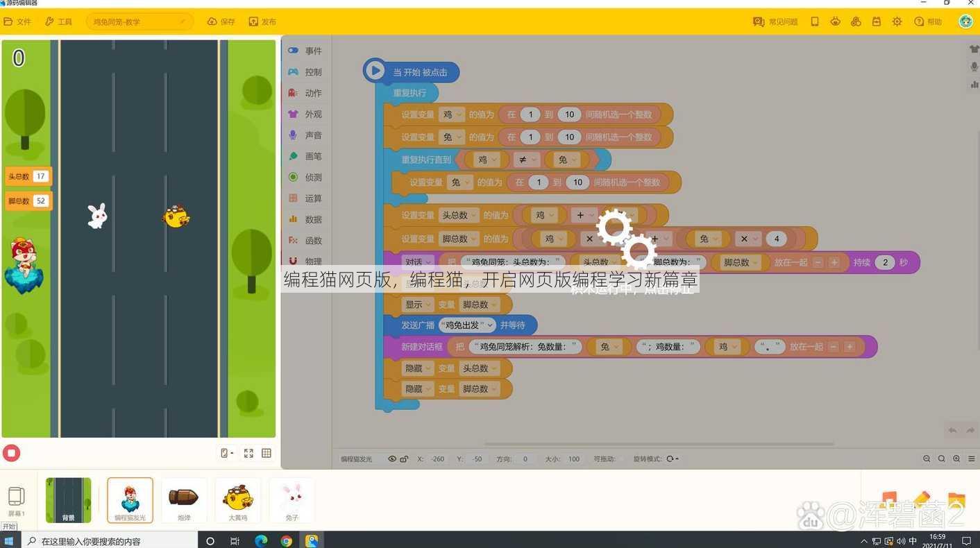The height and width of the screenshot is (548, 980).
Task: Zoom in the workspace
Action: (956, 459)
